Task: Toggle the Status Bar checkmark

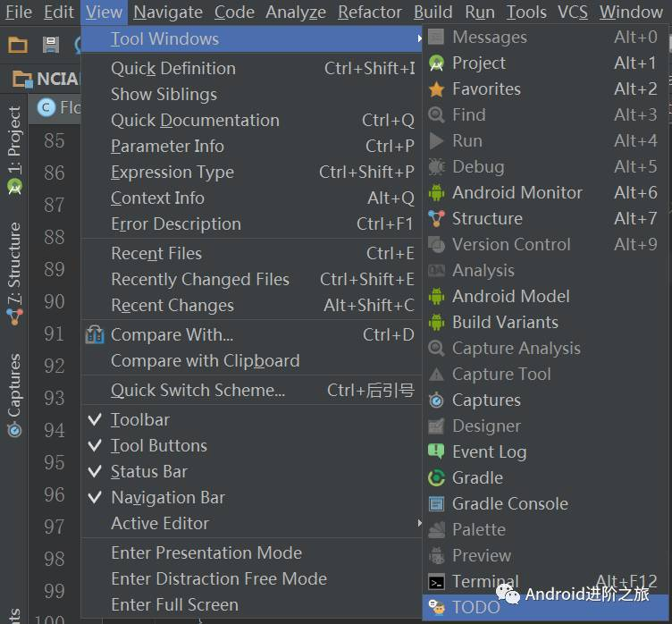Action: point(95,471)
